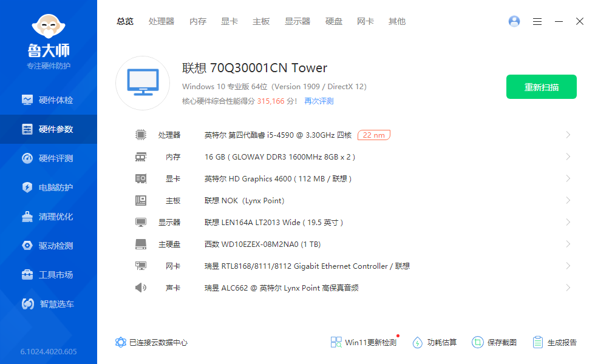Switch to the 内存 tab
Image resolution: width=595 pixels, height=364 pixels.
click(x=198, y=22)
